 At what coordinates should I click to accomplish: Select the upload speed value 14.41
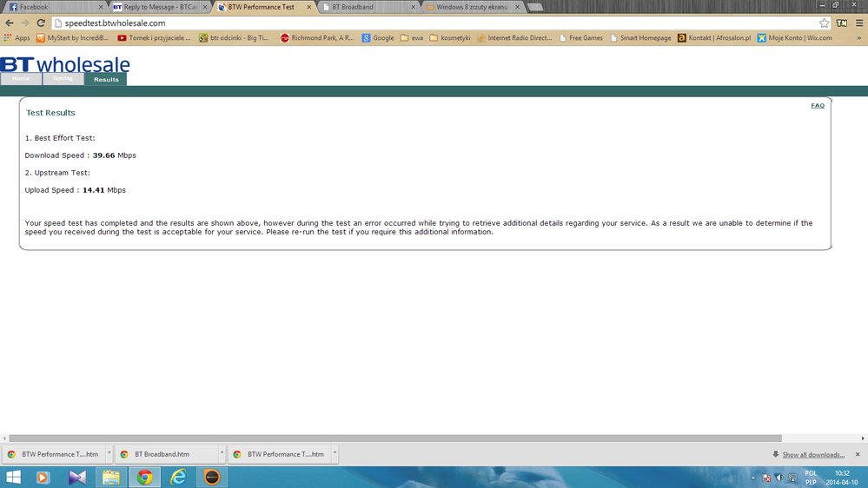coord(94,190)
